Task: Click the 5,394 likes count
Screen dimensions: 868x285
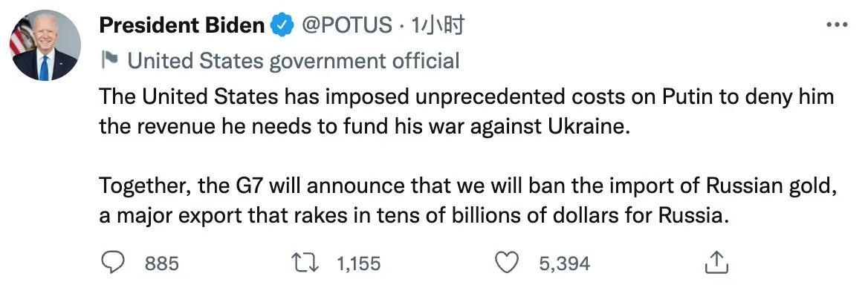Action: (x=565, y=263)
